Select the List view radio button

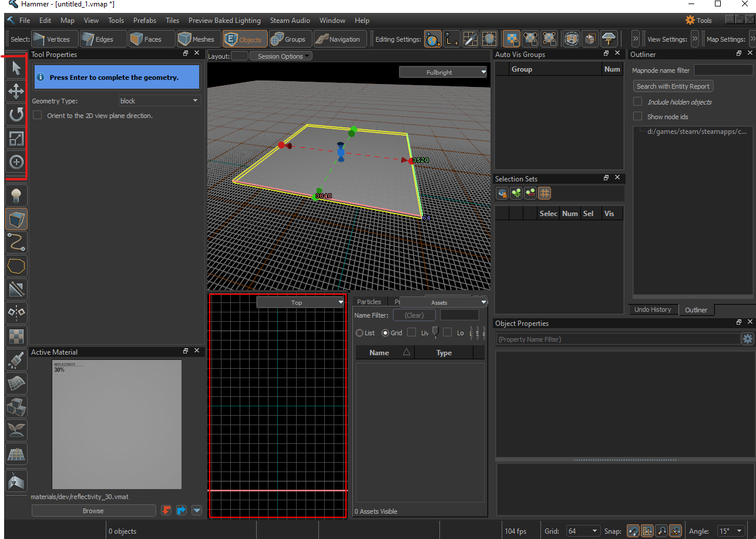359,333
